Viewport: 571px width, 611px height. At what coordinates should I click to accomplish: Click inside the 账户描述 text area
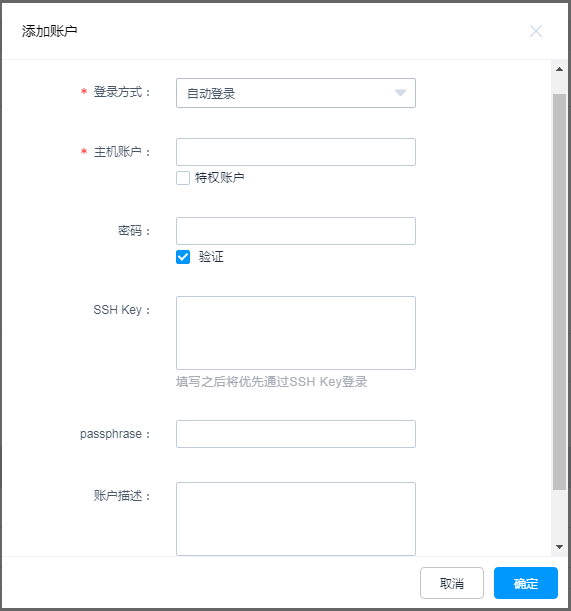pos(296,519)
